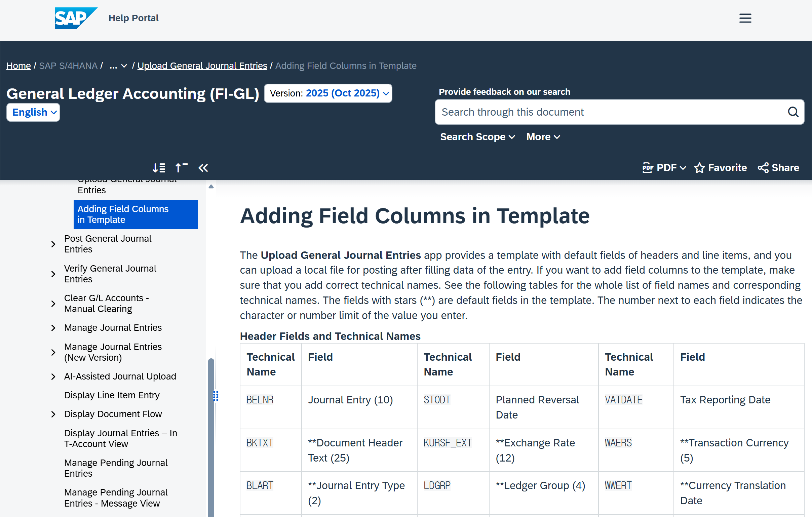
Task: Click the search magnifier icon
Action: [x=793, y=112]
